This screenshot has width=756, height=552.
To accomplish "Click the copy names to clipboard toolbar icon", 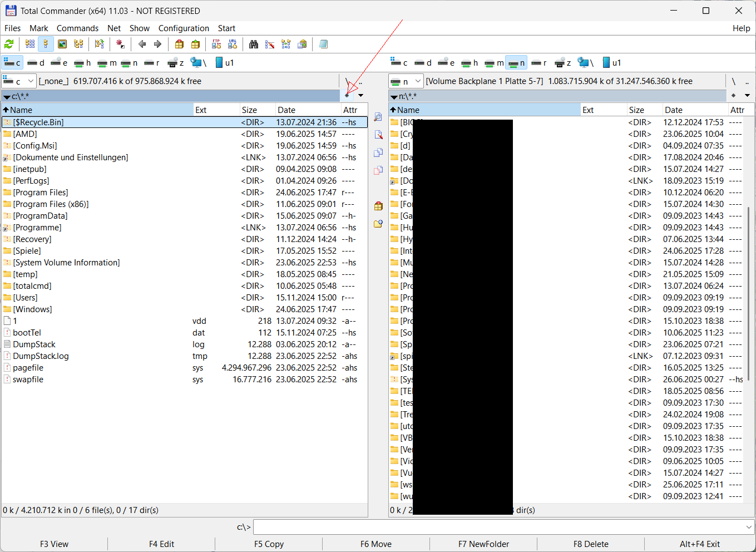I will click(302, 44).
